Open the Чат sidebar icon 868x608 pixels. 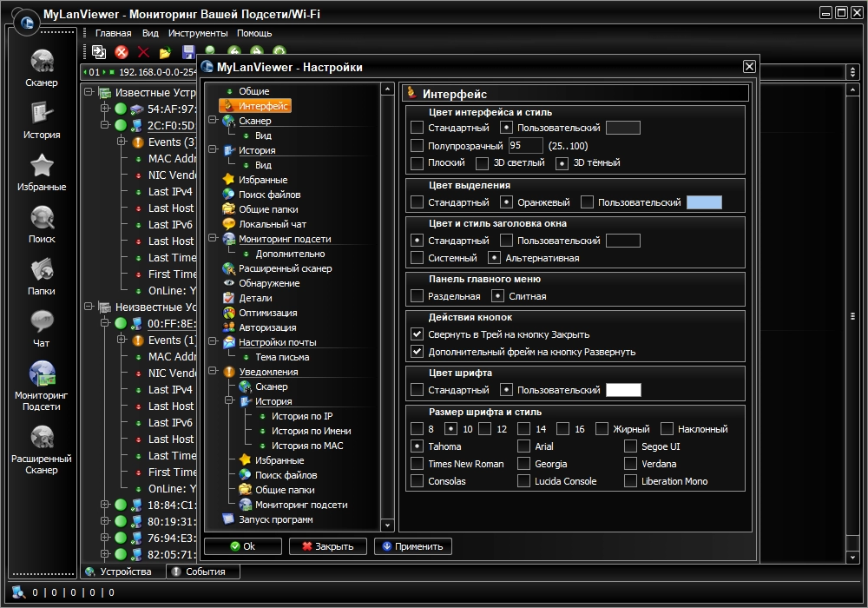pyautogui.click(x=42, y=323)
